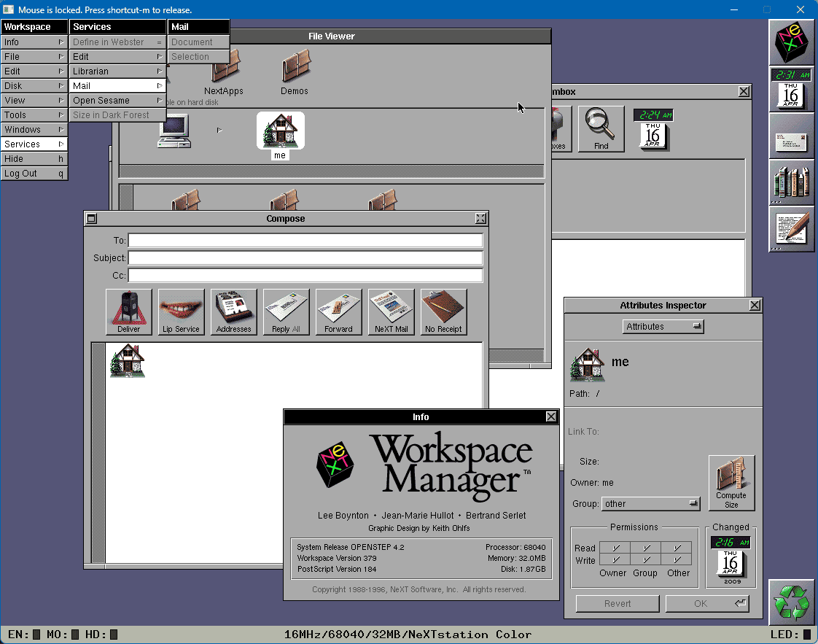
Task: Click the OK button in Attributes Inspector
Action: [707, 604]
